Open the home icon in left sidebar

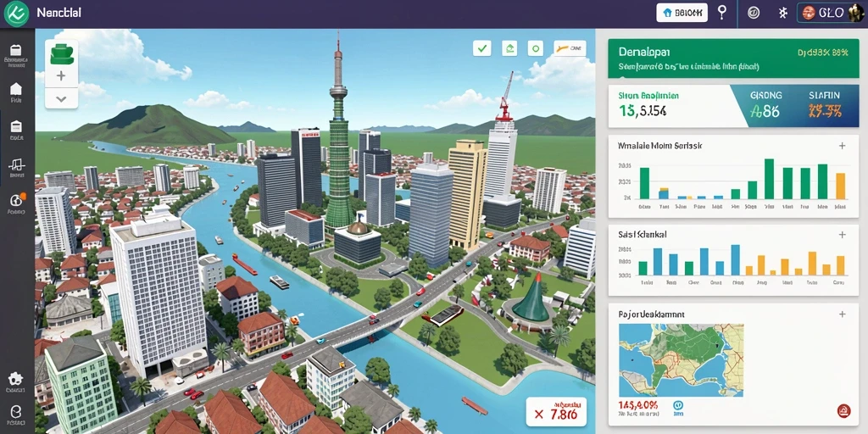point(16,88)
